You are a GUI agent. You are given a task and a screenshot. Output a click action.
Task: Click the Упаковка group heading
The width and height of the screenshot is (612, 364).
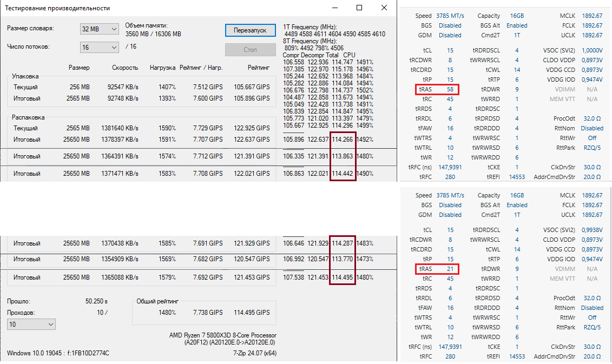[x=25, y=76]
